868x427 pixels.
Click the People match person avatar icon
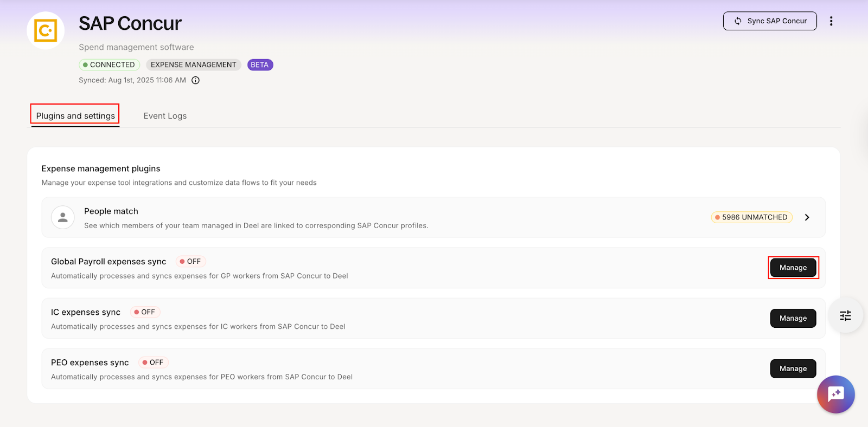pyautogui.click(x=63, y=217)
